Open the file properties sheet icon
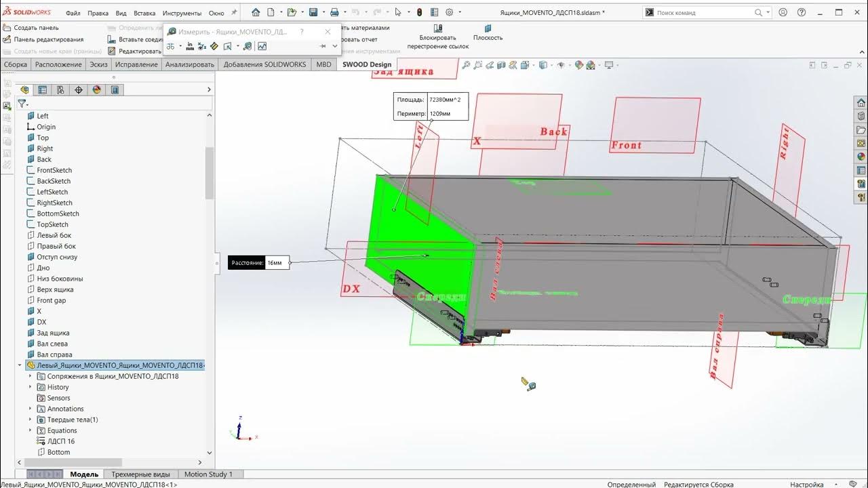868x488 pixels. 434,12
